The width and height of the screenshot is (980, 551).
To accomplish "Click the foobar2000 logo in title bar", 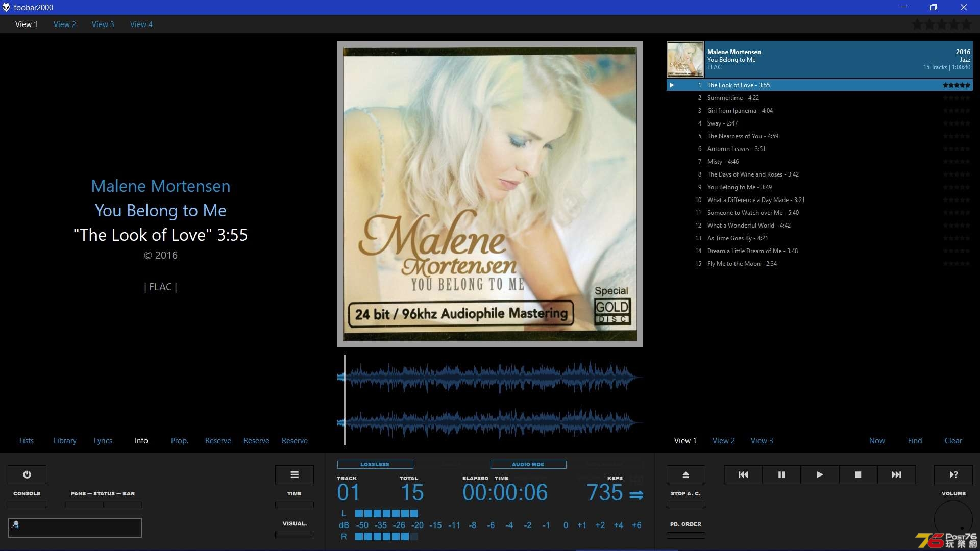I will (6, 7).
